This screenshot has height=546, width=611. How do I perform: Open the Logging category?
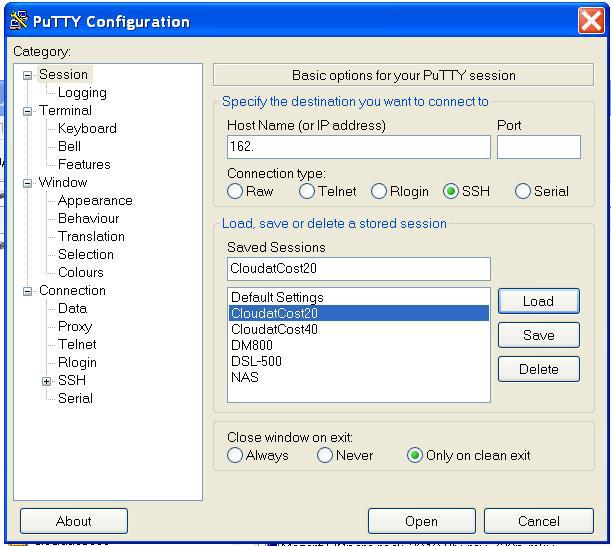82,93
